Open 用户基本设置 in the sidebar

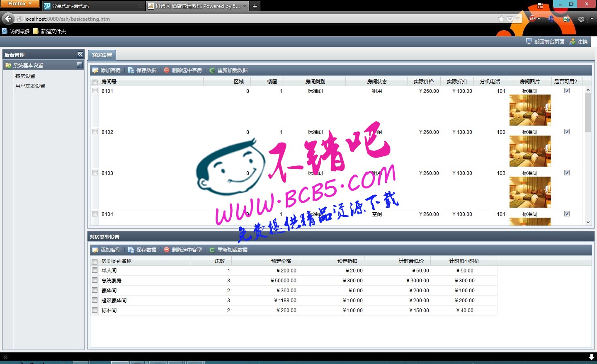pos(30,86)
